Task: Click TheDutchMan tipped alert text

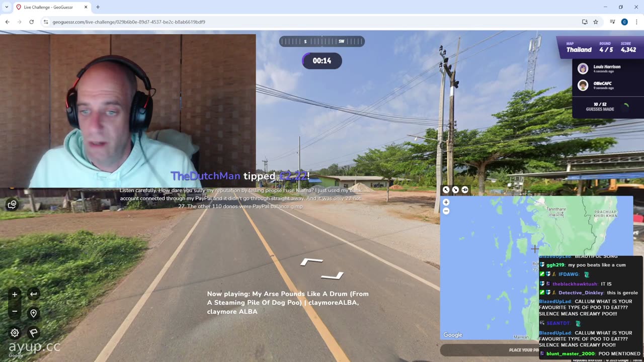Action: 240,176
